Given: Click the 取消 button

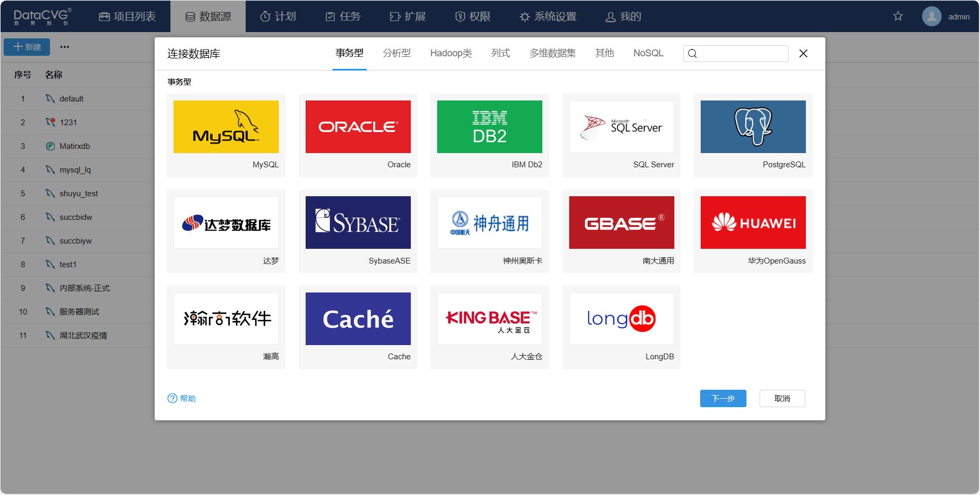Looking at the screenshot, I should point(782,398).
